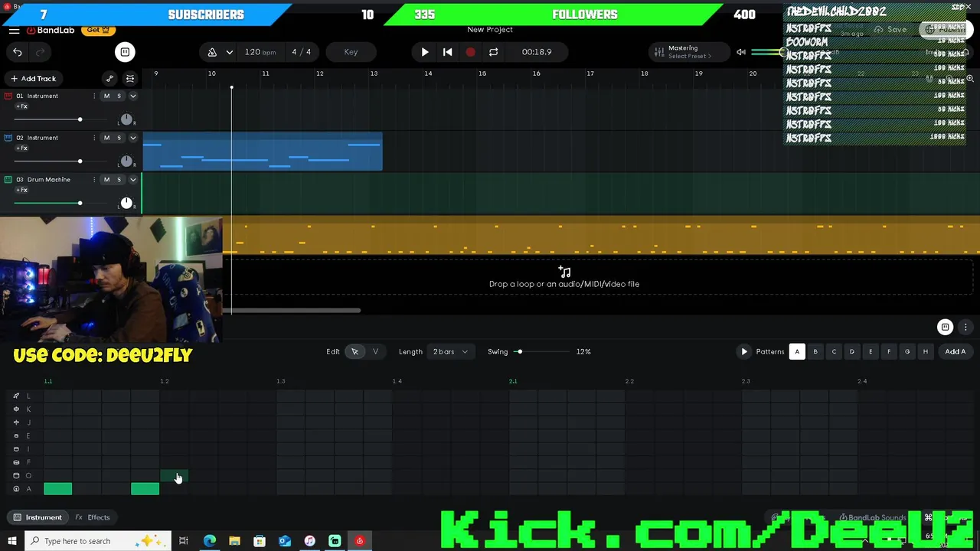Select pattern C

tap(834, 352)
